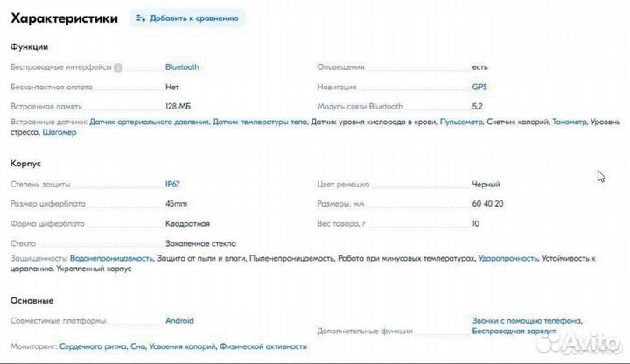630x364 pixels.
Task: Open the Сердечного ритма monitoring link
Action: coord(93,346)
